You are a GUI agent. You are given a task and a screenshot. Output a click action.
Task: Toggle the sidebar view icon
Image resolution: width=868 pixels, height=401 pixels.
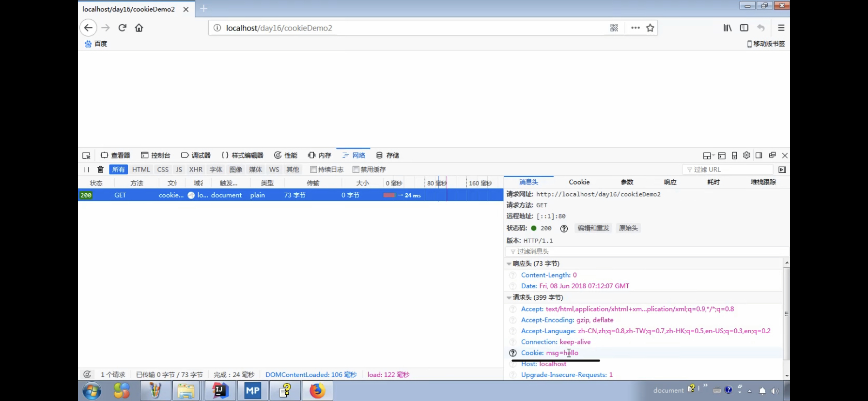(744, 28)
